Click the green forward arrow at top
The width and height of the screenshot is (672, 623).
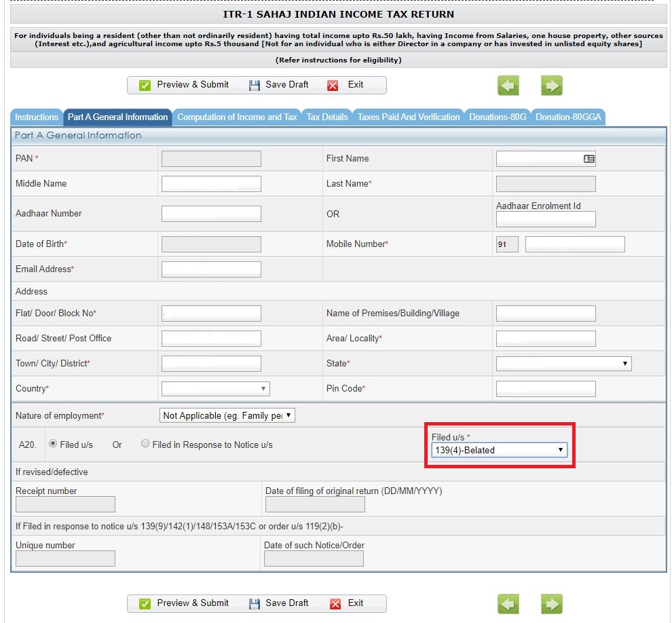(x=551, y=85)
